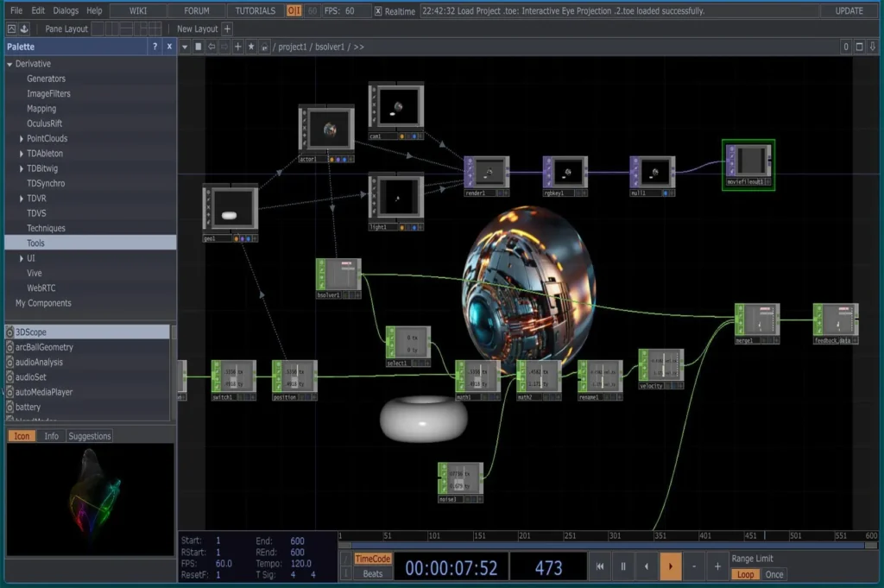Click the audioAnalysis component icon in palette
The height and width of the screenshot is (588, 884).
[x=9, y=363]
